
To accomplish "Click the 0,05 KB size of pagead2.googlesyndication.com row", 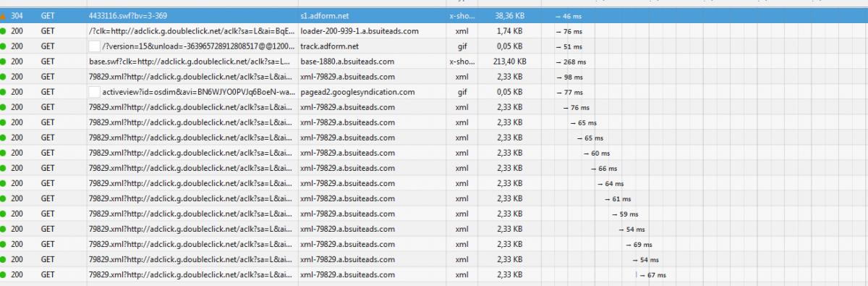I will pos(509,92).
